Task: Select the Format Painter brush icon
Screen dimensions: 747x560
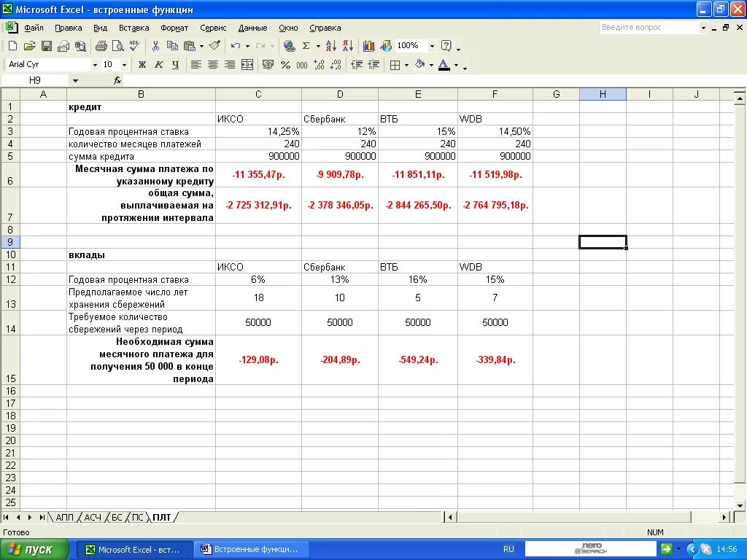Action: 215,46
